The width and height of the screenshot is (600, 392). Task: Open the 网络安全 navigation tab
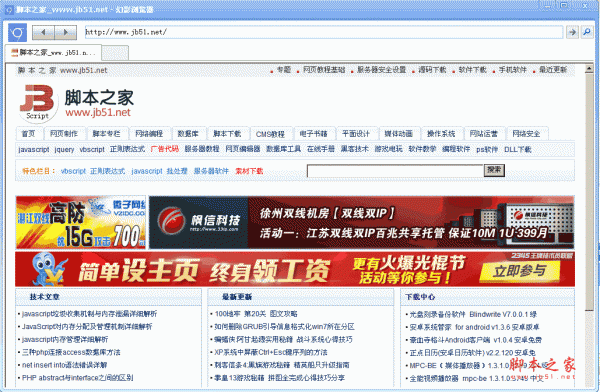526,134
